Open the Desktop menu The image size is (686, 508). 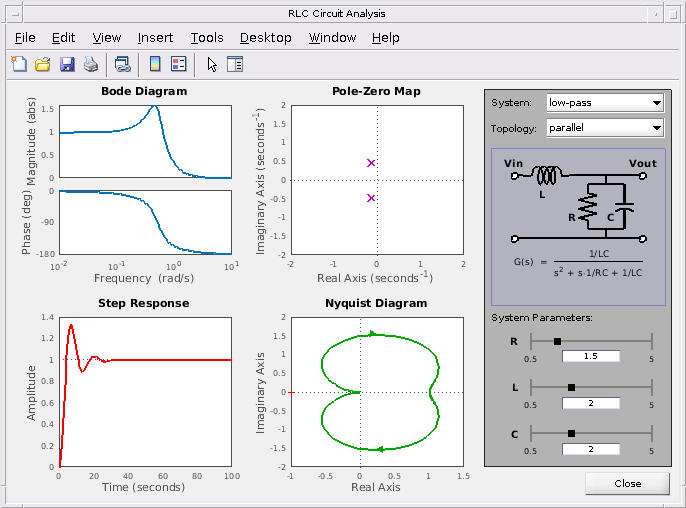(266, 38)
